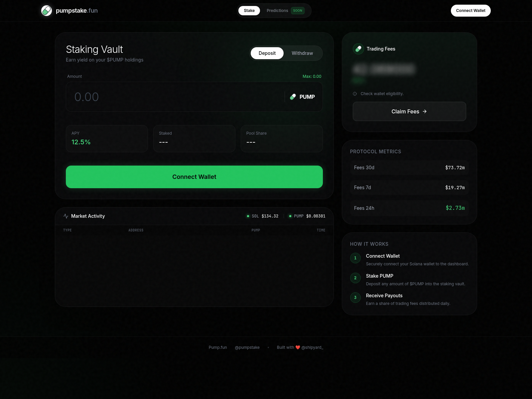Open the Stake tab
The height and width of the screenshot is (399, 532).
click(249, 11)
